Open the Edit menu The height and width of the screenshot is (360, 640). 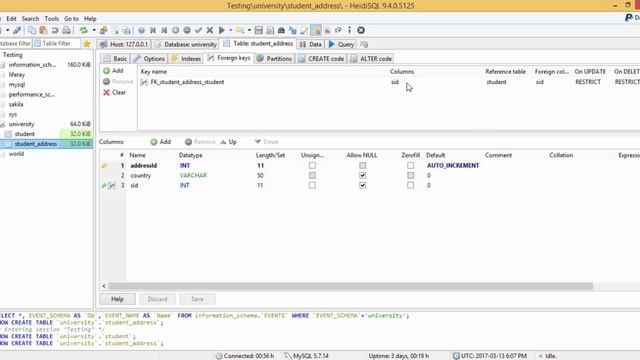[x=11, y=19]
